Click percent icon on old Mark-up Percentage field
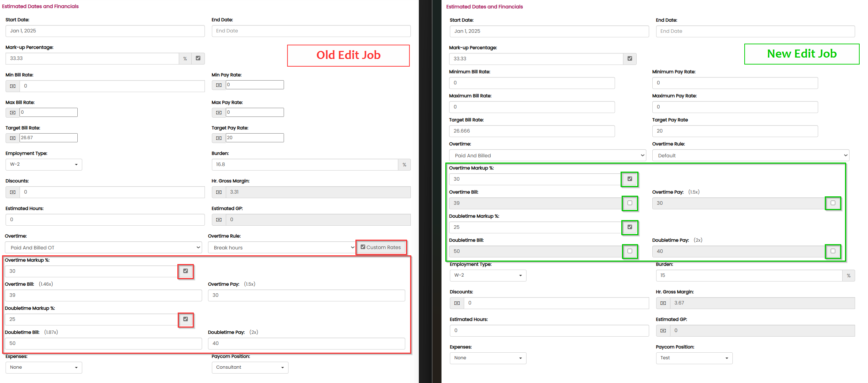This screenshot has height=383, width=868. click(x=185, y=59)
